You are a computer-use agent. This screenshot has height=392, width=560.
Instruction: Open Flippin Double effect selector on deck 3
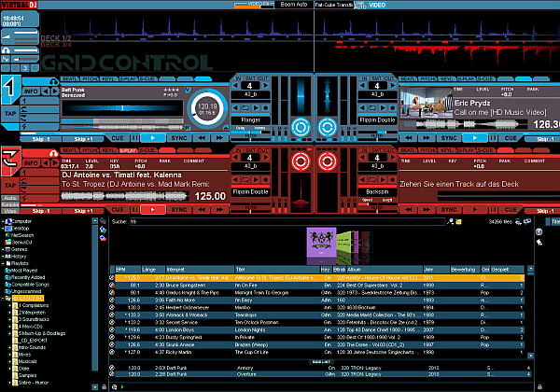(250, 192)
